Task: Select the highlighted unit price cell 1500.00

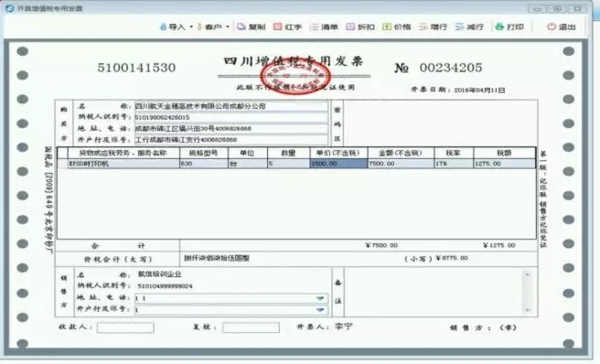Action: [338, 163]
